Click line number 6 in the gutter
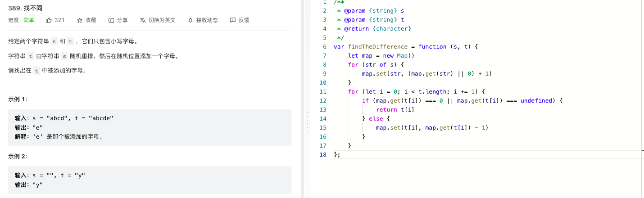 point(325,47)
